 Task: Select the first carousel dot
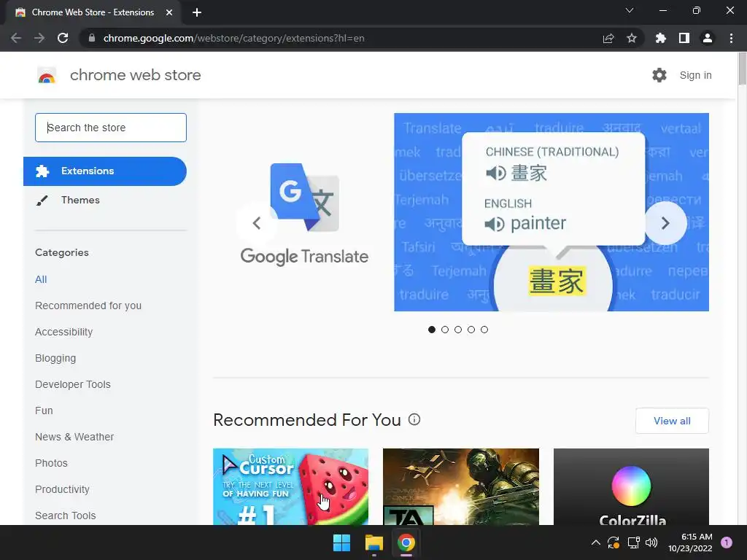[x=432, y=330]
